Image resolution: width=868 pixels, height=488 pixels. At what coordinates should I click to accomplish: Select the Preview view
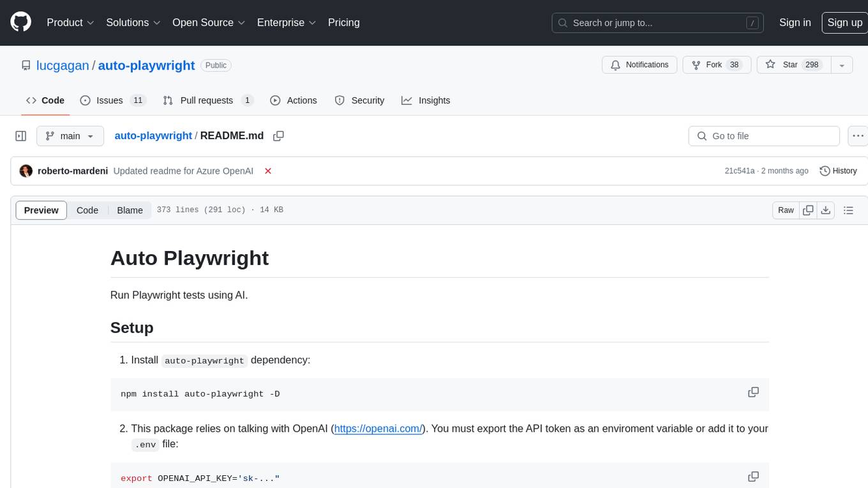41,210
